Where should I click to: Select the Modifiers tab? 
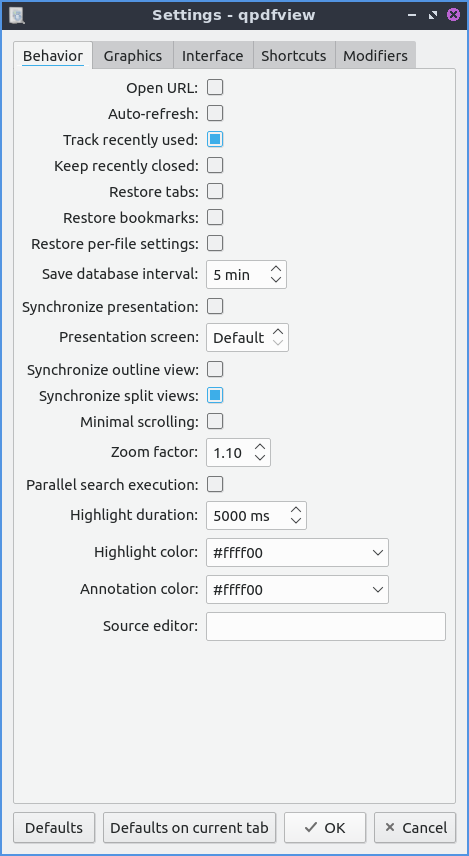(376, 56)
